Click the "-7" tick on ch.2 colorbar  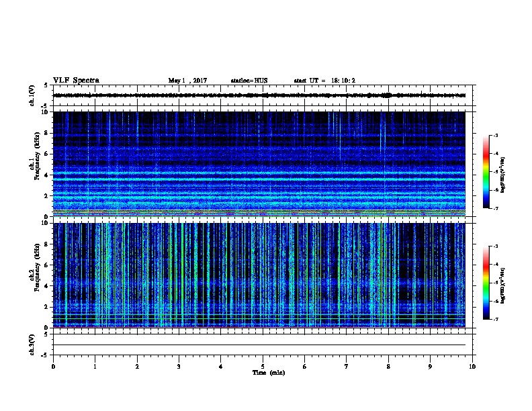click(x=496, y=319)
